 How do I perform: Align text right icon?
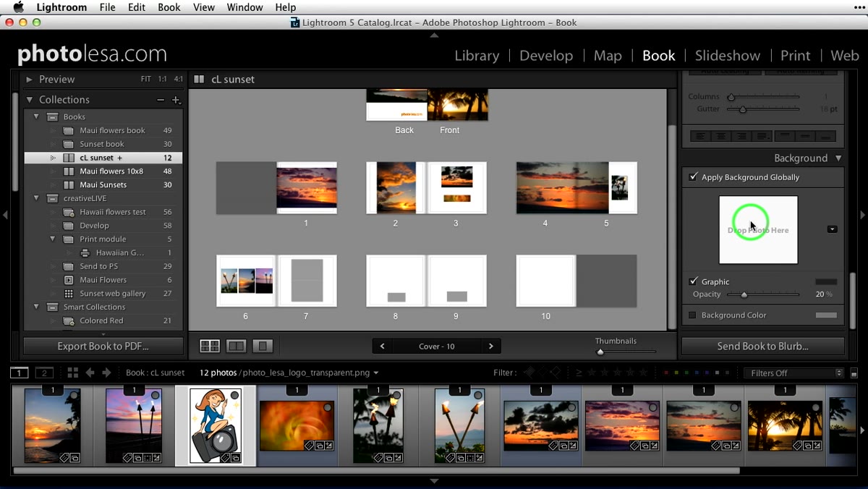click(x=741, y=136)
